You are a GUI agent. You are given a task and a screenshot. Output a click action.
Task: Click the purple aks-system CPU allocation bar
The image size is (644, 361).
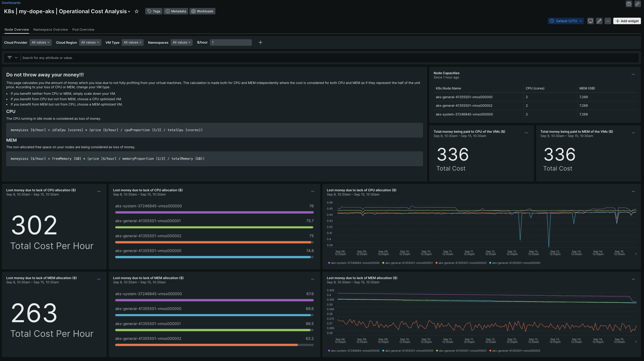pos(214,212)
